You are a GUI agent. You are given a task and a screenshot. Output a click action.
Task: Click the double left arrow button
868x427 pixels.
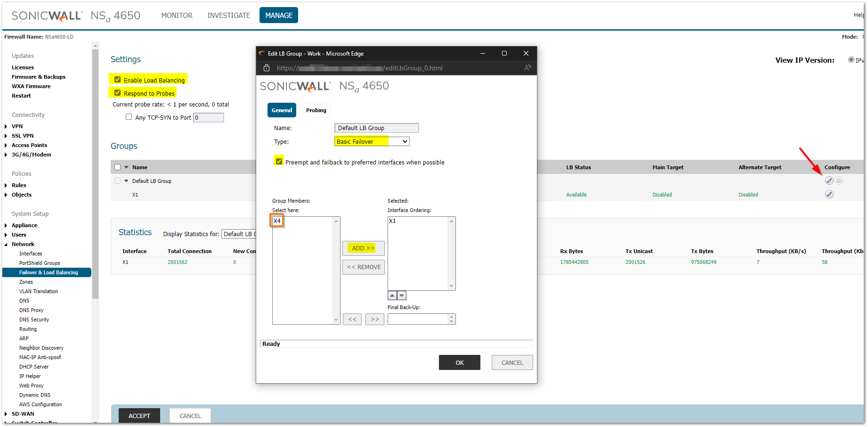[352, 319]
